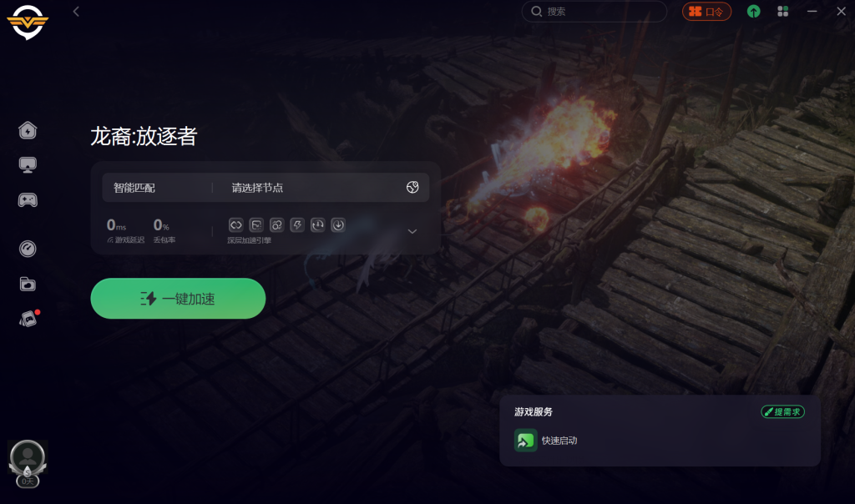Click the 一键加速 green button

coord(179,299)
